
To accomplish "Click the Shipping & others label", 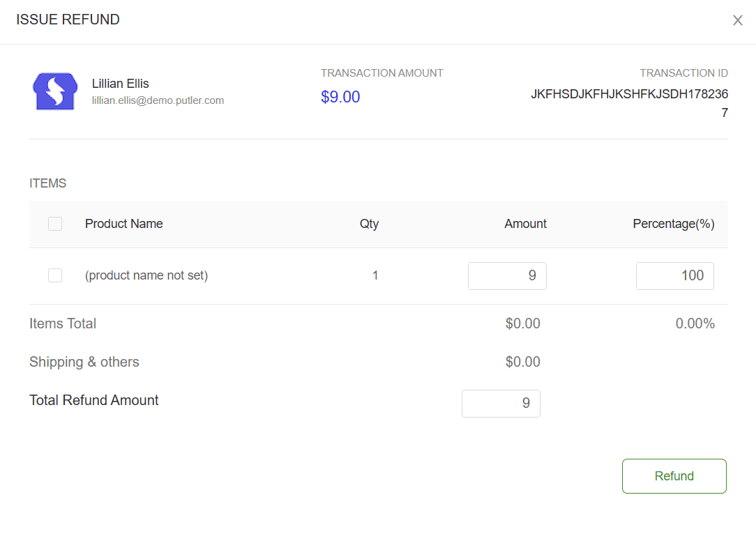I will [x=84, y=362].
